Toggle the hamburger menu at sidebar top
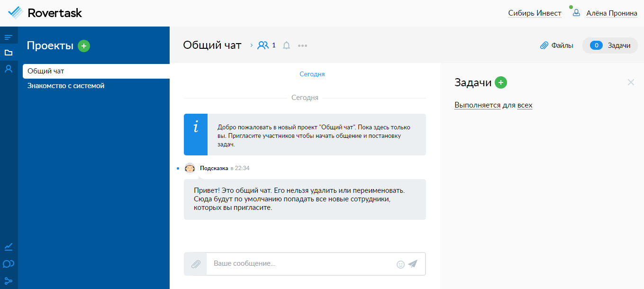Screen dimensions: 644x289 [x=9, y=36]
